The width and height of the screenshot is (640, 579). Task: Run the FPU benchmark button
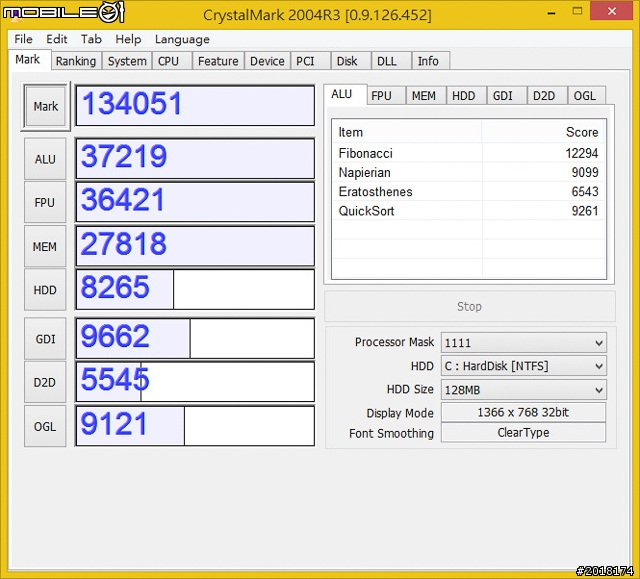click(x=45, y=202)
